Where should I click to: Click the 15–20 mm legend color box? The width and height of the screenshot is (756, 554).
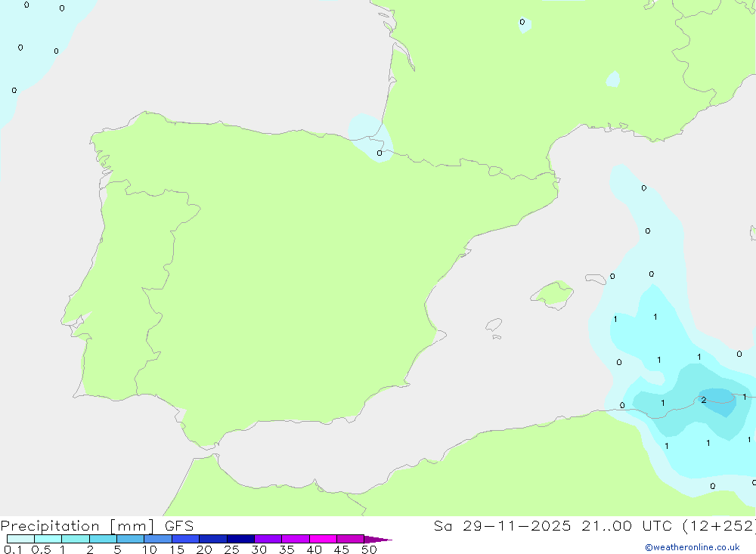click(186, 539)
